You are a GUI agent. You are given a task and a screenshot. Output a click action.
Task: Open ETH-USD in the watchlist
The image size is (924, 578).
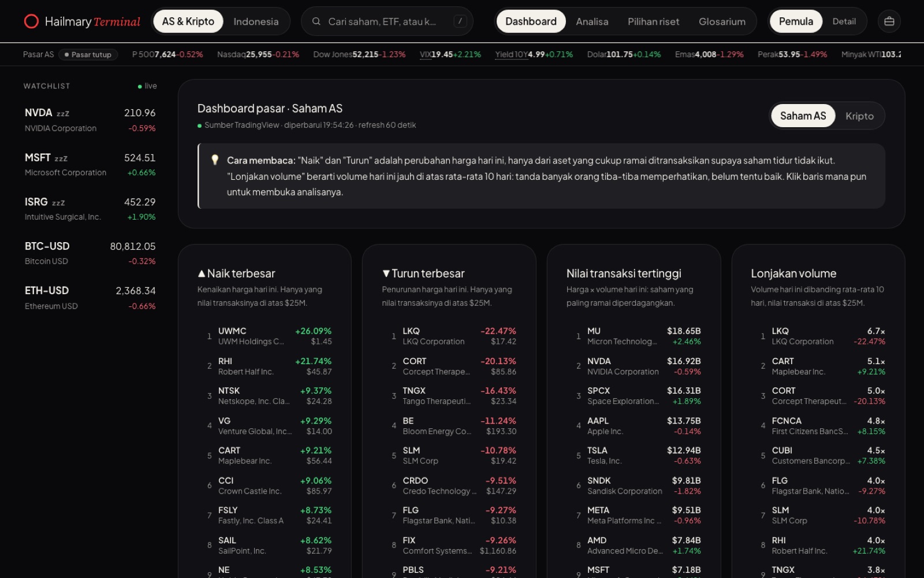(x=90, y=298)
